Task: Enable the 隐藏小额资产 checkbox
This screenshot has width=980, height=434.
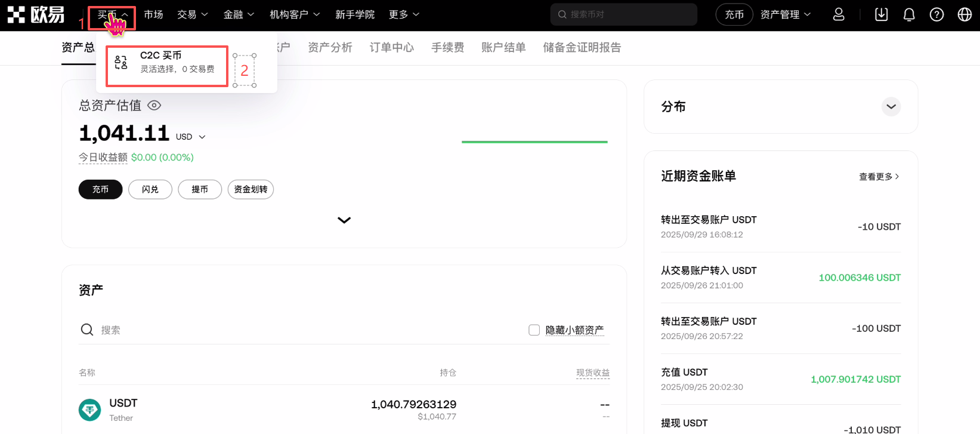Action: click(534, 330)
